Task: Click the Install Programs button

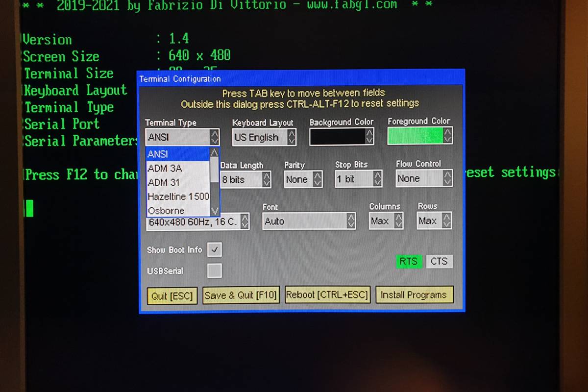Action: [414, 294]
